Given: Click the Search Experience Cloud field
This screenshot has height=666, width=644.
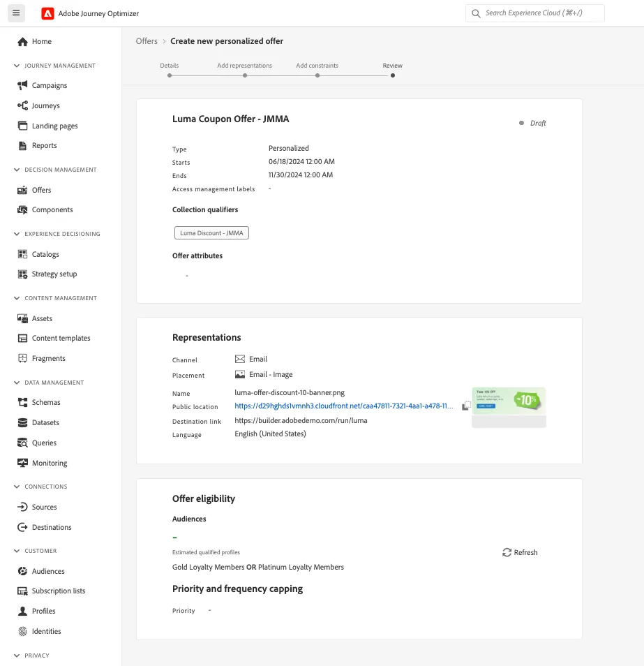Looking at the screenshot, I should tap(535, 13).
